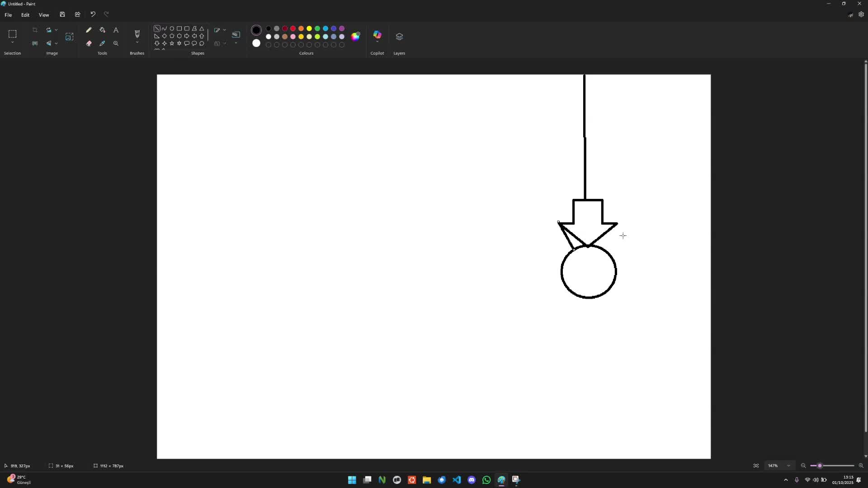
Task: Click the Magnifier zoom tool
Action: coord(116,43)
